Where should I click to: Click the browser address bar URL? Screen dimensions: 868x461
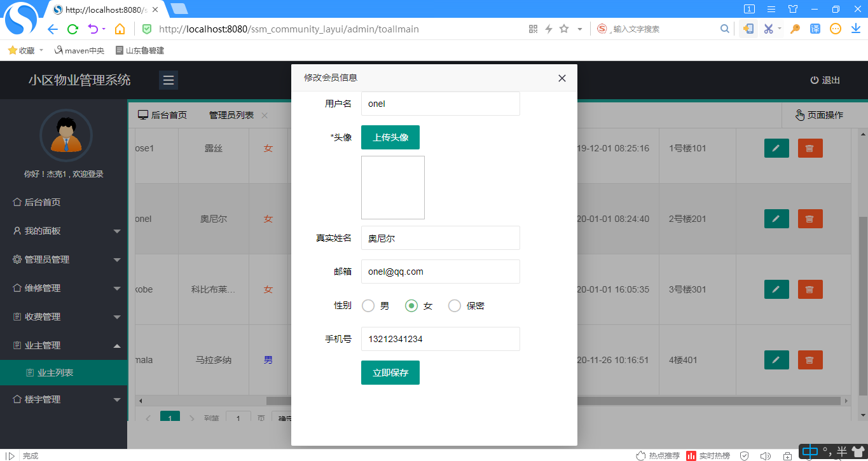click(x=289, y=29)
